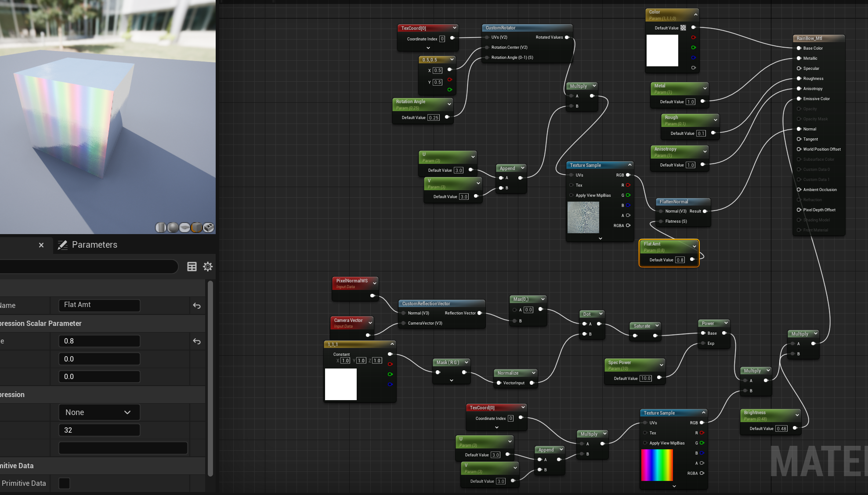
Task: Reset Flat Amt name to default
Action: point(197,306)
